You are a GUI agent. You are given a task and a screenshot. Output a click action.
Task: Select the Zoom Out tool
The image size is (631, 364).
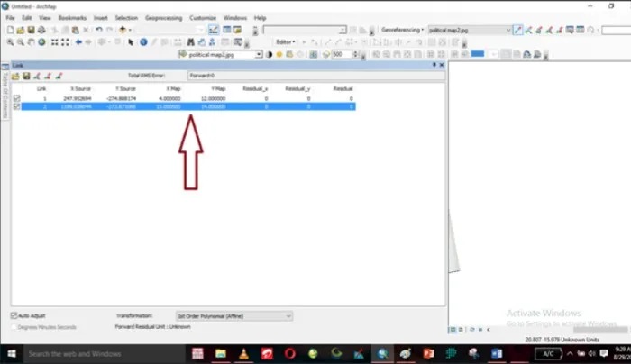[x=21, y=42]
